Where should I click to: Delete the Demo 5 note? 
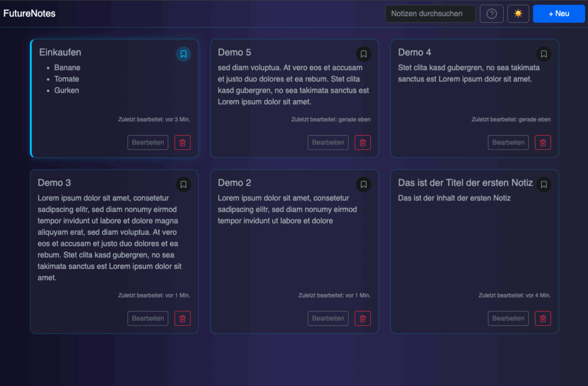pyautogui.click(x=363, y=142)
